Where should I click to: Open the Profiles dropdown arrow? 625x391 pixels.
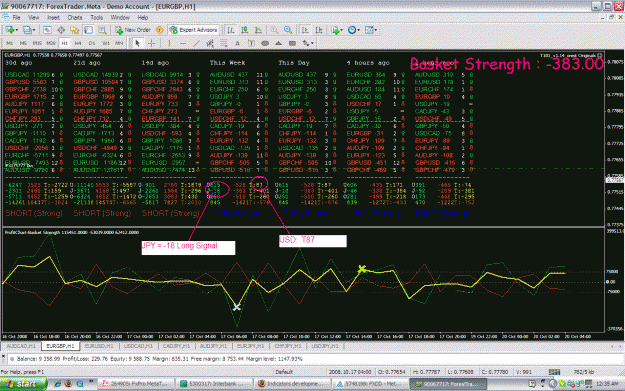(x=34, y=30)
